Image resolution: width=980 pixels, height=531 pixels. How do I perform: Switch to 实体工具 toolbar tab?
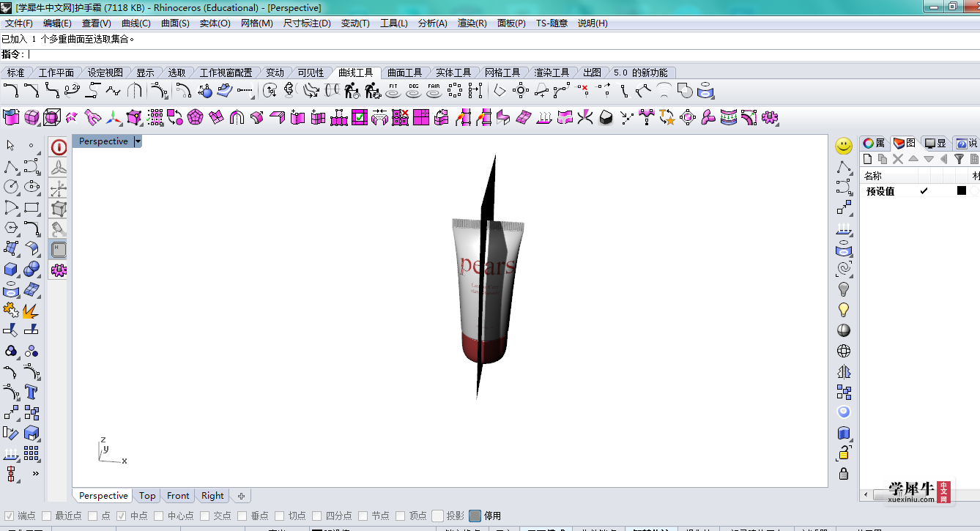pyautogui.click(x=453, y=73)
